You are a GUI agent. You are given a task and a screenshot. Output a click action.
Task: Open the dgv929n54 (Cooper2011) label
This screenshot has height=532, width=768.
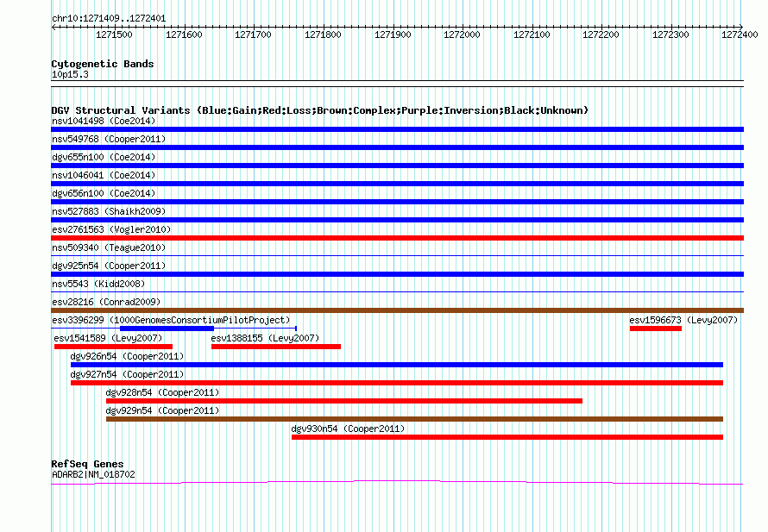coord(162,410)
